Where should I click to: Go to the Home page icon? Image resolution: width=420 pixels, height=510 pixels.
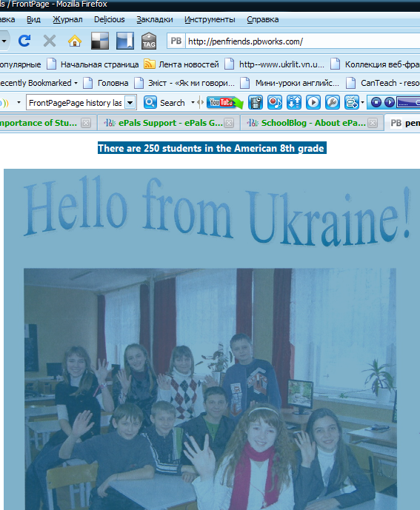(75, 41)
